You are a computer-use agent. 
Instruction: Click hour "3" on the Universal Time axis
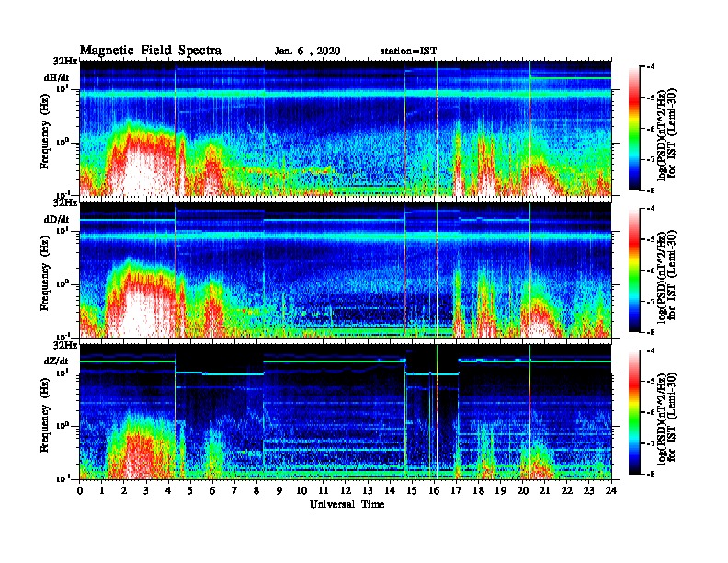click(x=146, y=490)
